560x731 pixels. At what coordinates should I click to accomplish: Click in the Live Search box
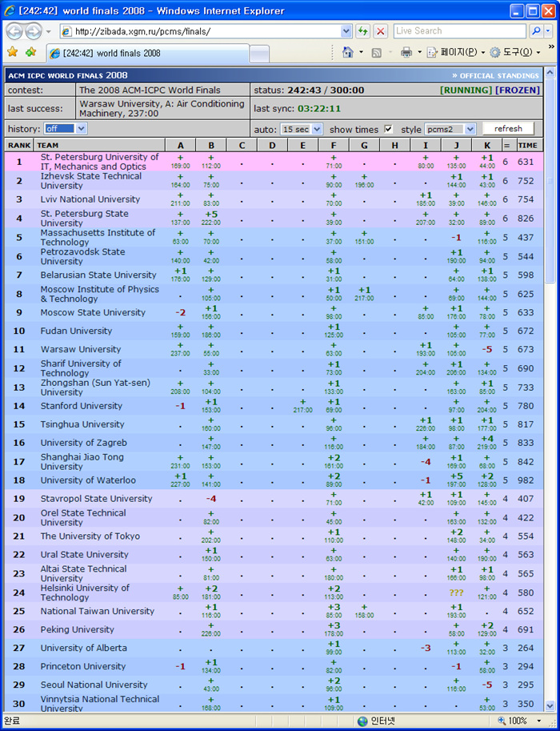(x=459, y=31)
